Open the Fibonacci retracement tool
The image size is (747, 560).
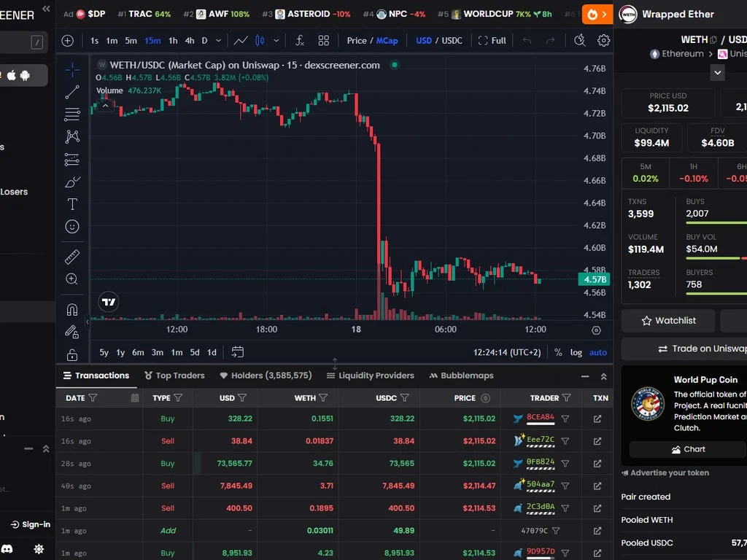pyautogui.click(x=72, y=114)
